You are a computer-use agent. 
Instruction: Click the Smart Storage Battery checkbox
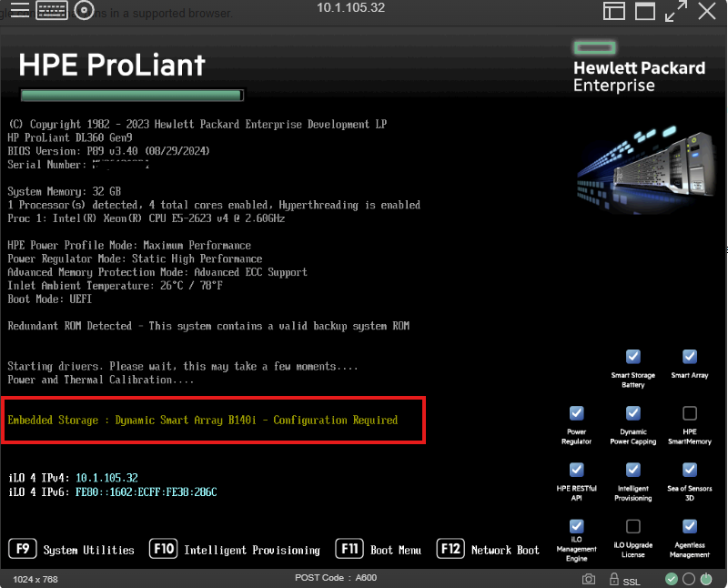[633, 357]
